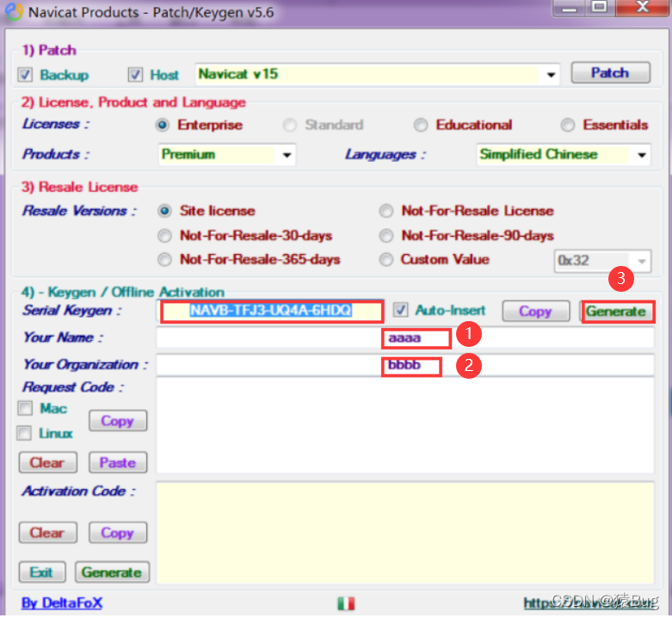Open the Languages Simplified Chinese dropdown
This screenshot has height=618, width=672.
pos(564,155)
